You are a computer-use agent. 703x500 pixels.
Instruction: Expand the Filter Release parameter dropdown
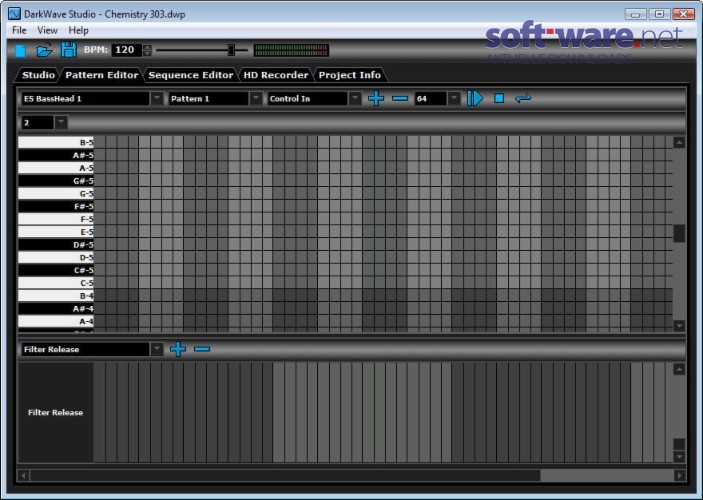tap(156, 349)
